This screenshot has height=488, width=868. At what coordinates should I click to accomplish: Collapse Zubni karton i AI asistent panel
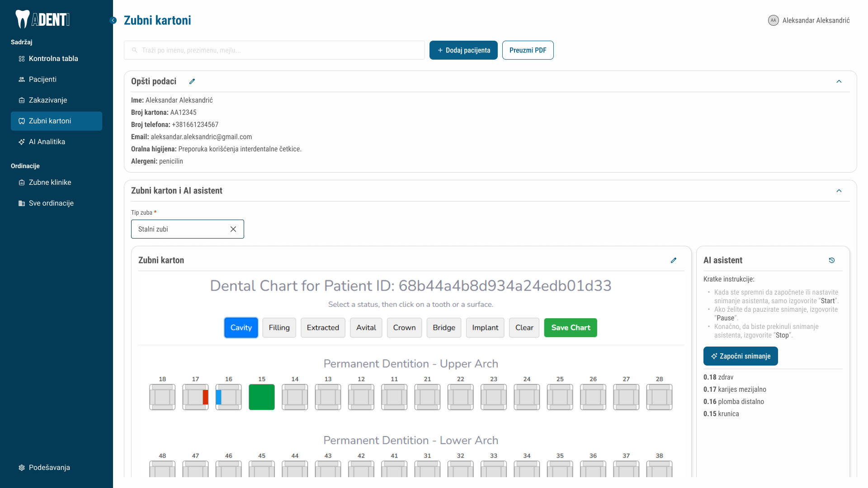point(839,191)
